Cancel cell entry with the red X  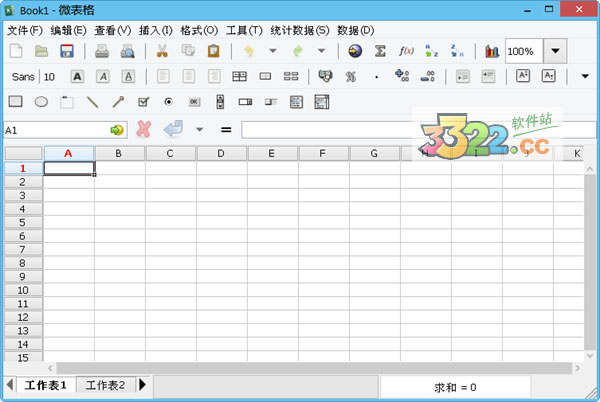[143, 129]
